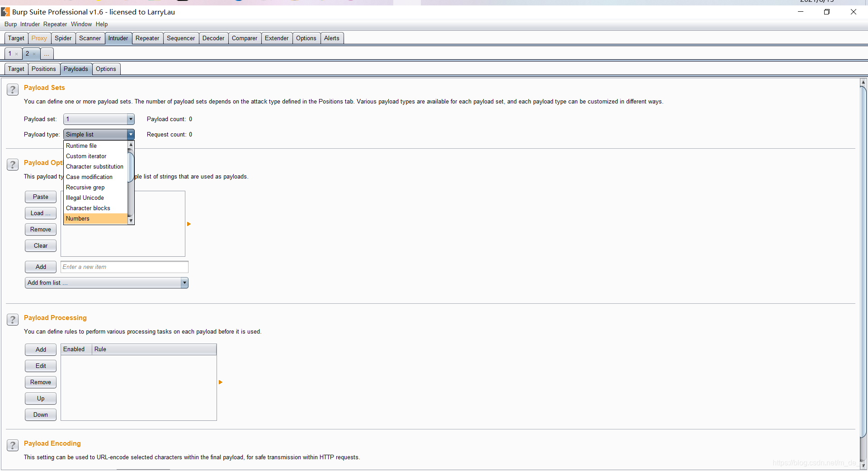The image size is (868, 471).
Task: Select Numbers payload type
Action: click(x=96, y=219)
